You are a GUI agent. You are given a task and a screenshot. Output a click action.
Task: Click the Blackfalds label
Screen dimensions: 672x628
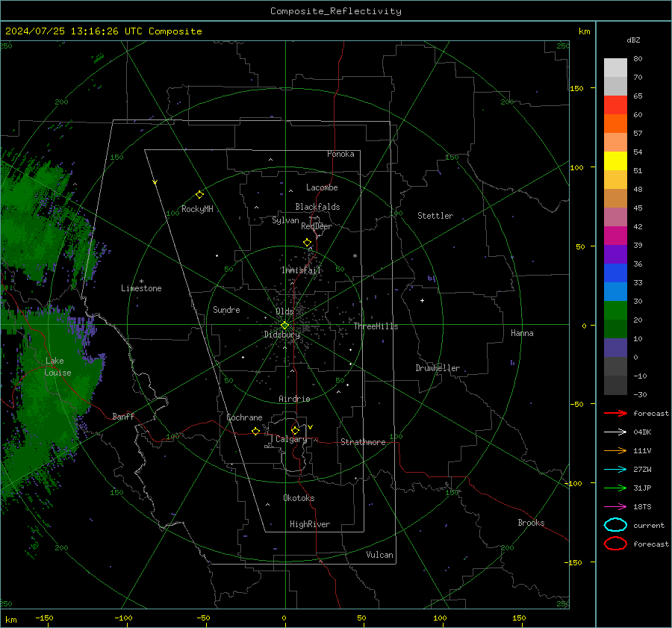coord(317,207)
